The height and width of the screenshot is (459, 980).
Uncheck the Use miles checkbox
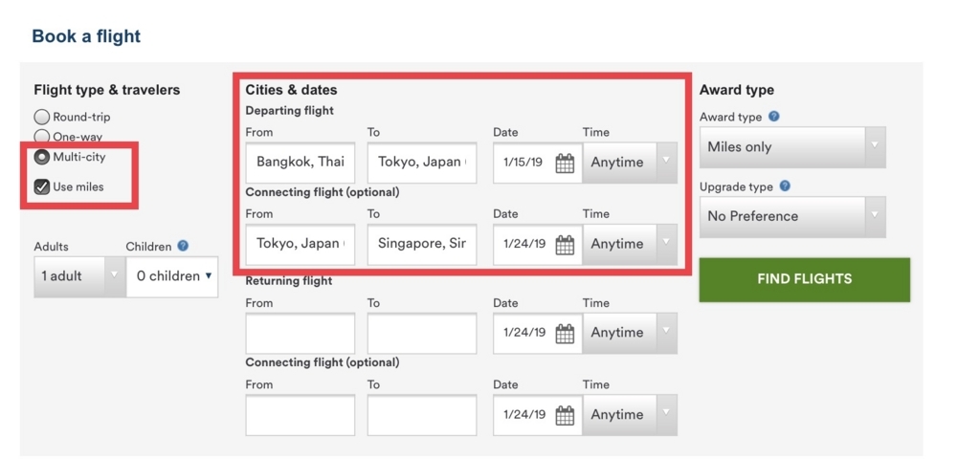(42, 186)
